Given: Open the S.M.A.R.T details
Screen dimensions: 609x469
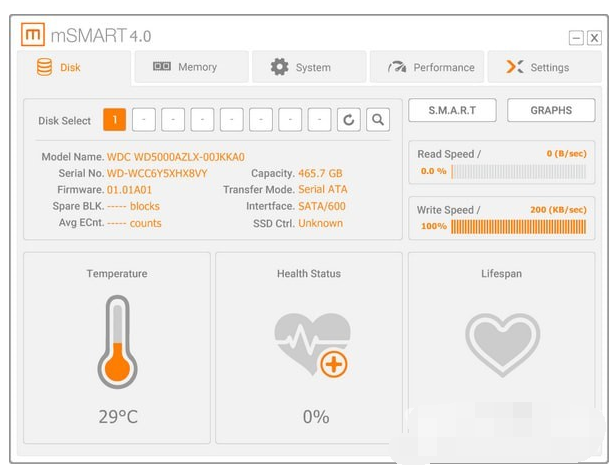Looking at the screenshot, I should tap(452, 110).
